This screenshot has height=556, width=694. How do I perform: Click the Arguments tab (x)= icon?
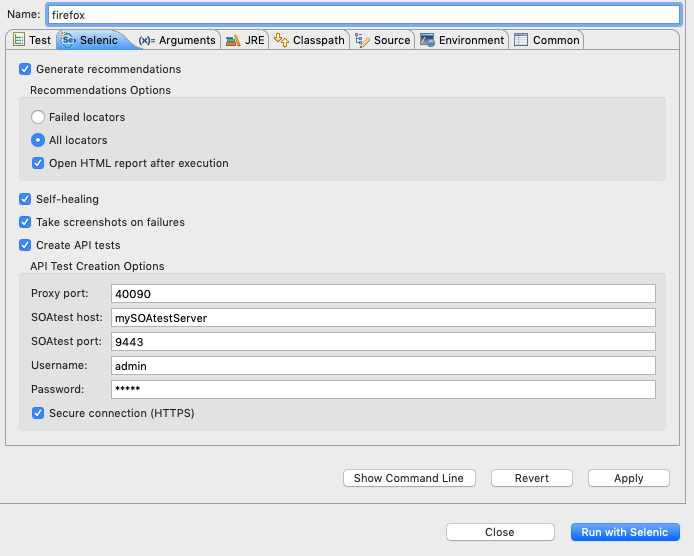point(147,40)
